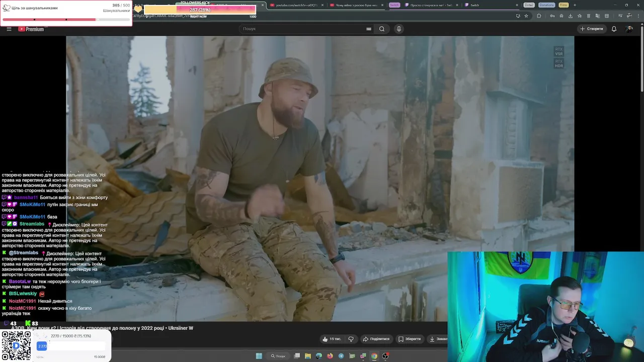Close the Чому війна з росією tab
644x362 pixels.
(x=382, y=5)
